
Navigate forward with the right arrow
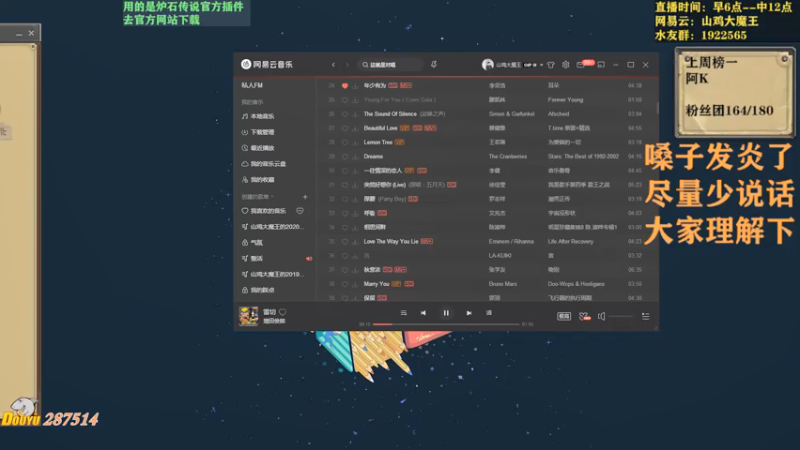(347, 65)
